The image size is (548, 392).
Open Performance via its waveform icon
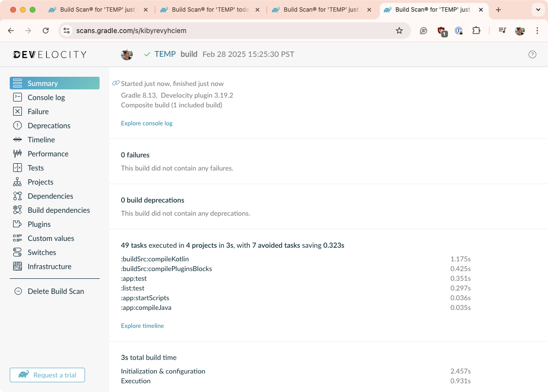(17, 153)
